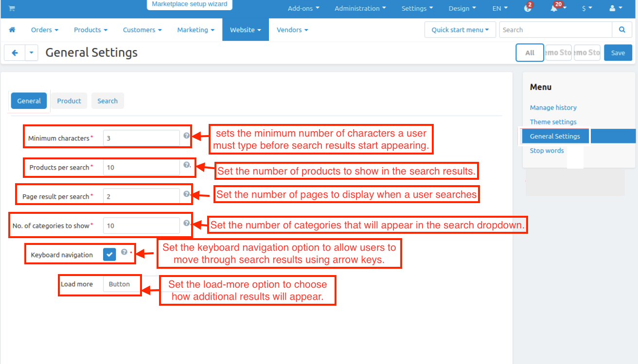Switch to the Product tab
Viewport: 638px width, 364px height.
point(69,101)
